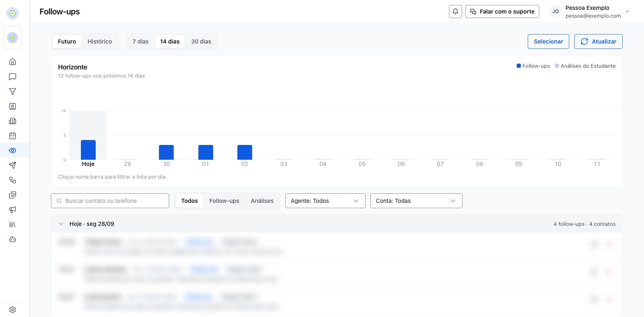This screenshot has width=644, height=317.
Task: Show the Todos list filter tab
Action: click(189, 201)
